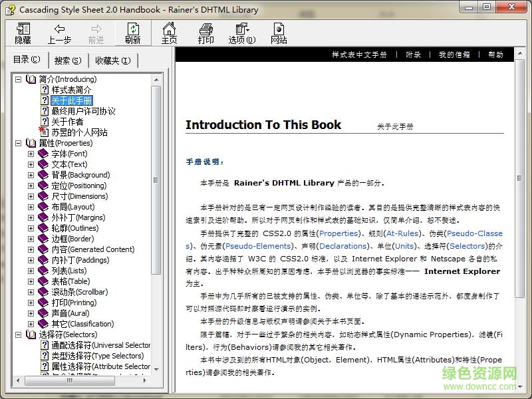Click the book icon beside 字体(Font)

coord(44,154)
